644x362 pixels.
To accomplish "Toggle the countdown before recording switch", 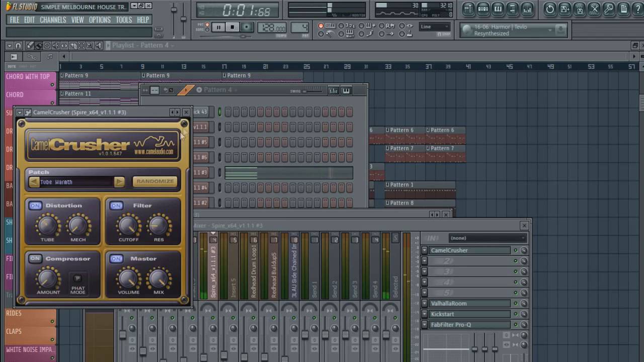I will click(x=342, y=26).
